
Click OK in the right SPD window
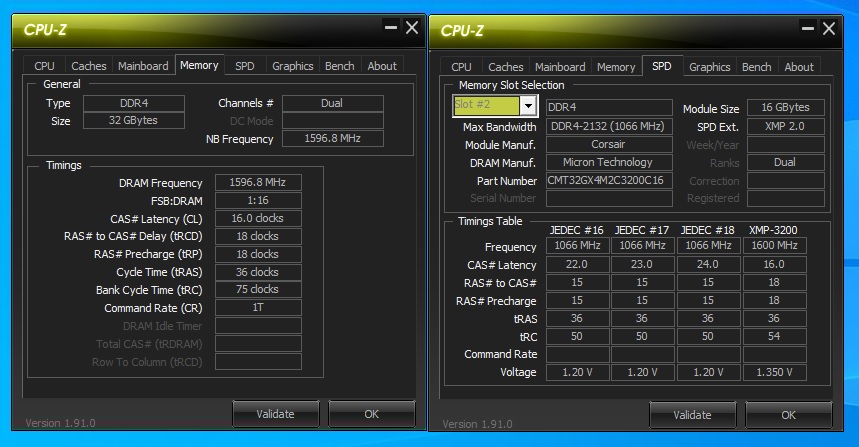pyautogui.click(x=788, y=415)
